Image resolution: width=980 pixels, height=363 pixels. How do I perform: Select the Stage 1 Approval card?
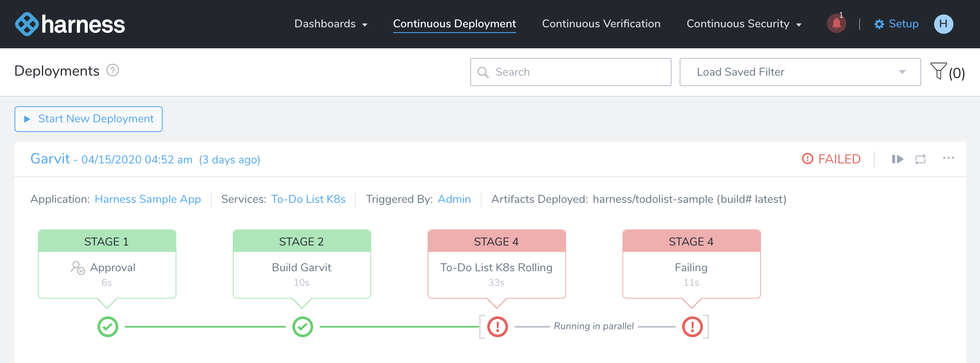[x=107, y=264]
